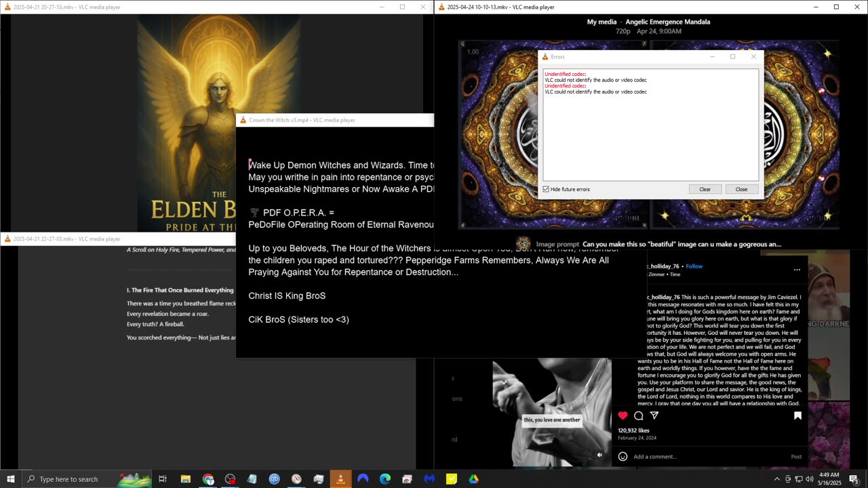Image resolution: width=868 pixels, height=488 pixels.
Task: Open the notification center icon
Action: click(853, 479)
